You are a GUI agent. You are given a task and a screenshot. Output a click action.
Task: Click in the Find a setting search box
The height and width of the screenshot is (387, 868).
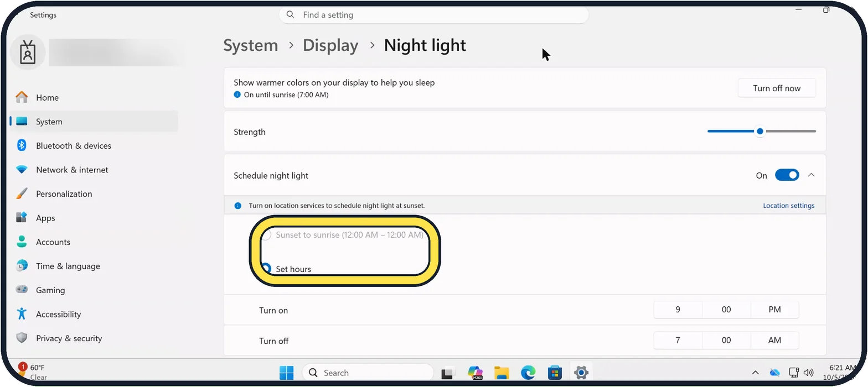pyautogui.click(x=433, y=15)
